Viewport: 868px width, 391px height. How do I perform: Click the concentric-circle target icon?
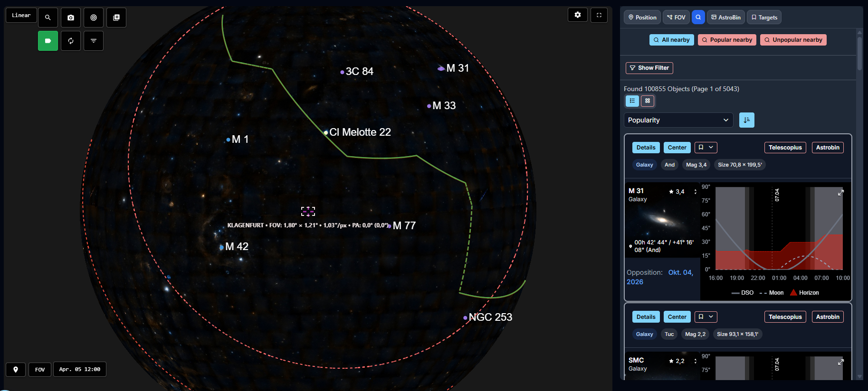[x=94, y=18]
